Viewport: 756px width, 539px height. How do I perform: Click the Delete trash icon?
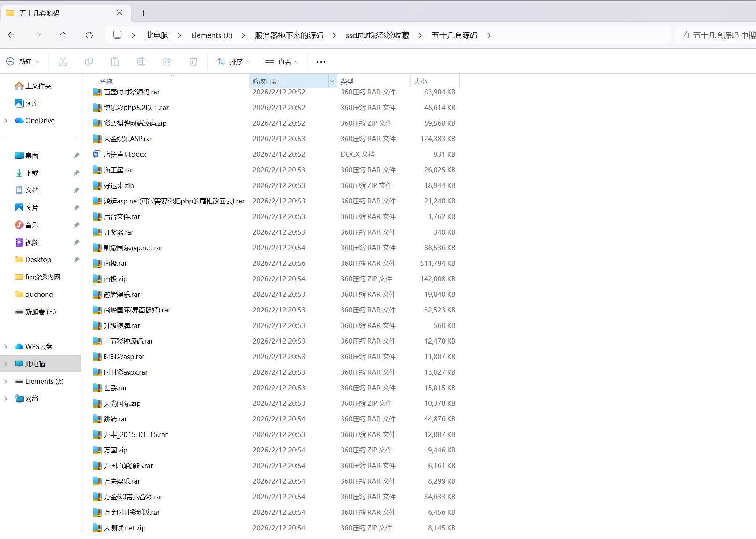(193, 62)
